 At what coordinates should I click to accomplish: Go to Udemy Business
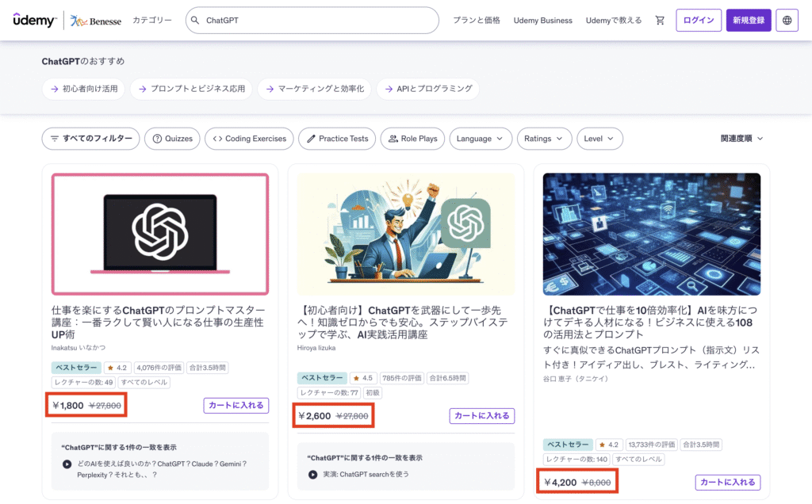coord(542,21)
